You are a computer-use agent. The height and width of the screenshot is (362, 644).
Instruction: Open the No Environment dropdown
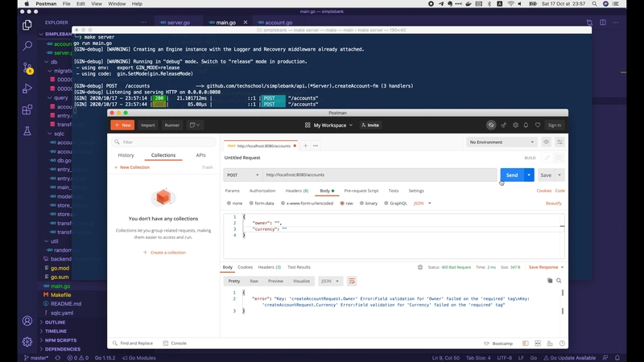(501, 142)
